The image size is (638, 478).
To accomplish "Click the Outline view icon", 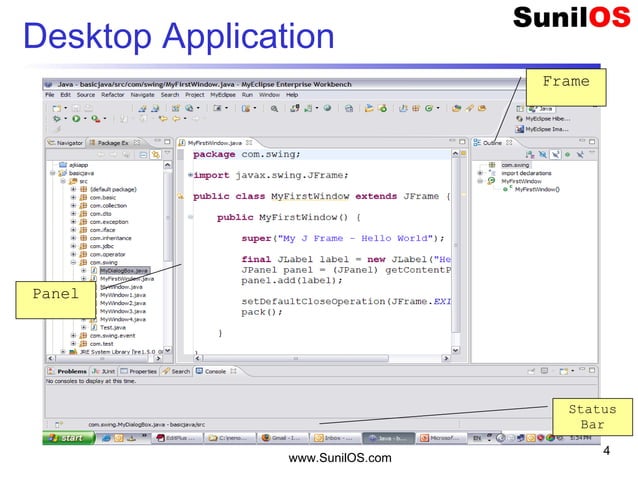I will tap(477, 142).
